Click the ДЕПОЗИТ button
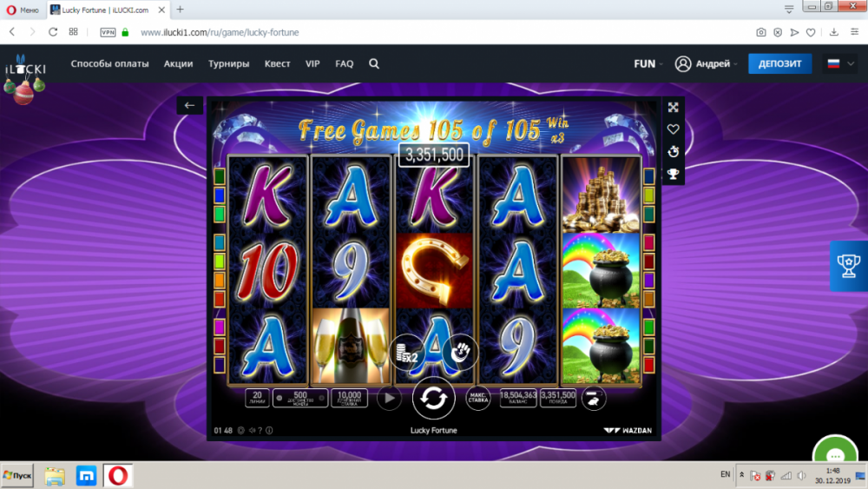868x489 pixels. [779, 63]
